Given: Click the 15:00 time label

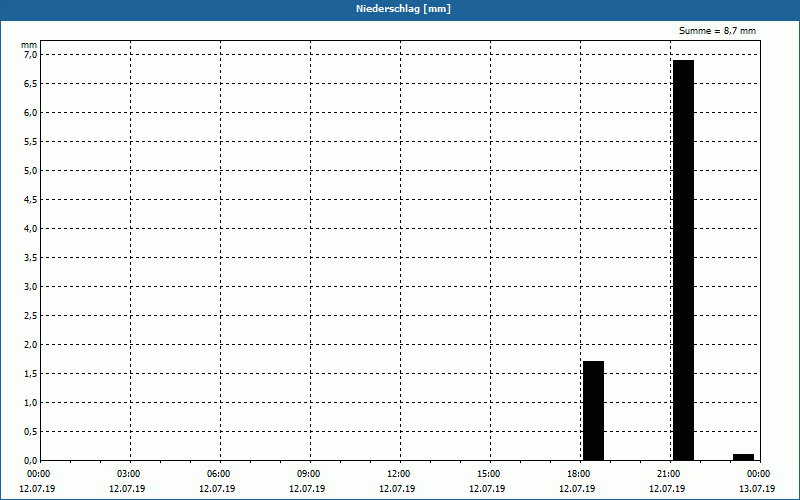Looking at the screenshot, I should [489, 474].
